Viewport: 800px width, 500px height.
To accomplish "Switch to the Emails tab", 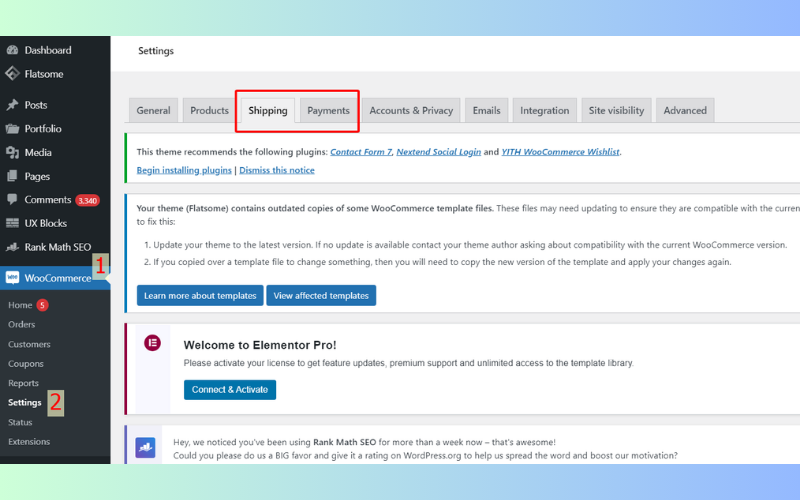I will pos(486,110).
